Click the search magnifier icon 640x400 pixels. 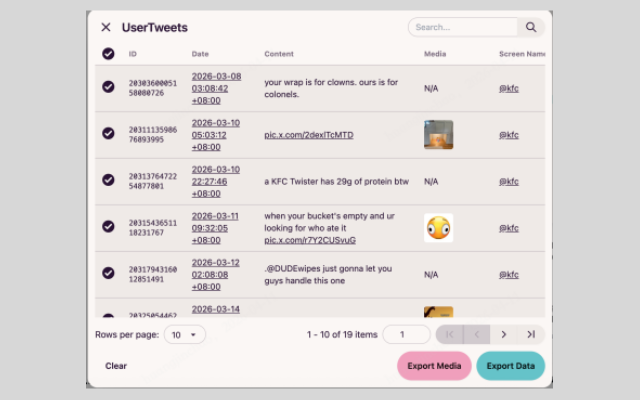pos(531,27)
